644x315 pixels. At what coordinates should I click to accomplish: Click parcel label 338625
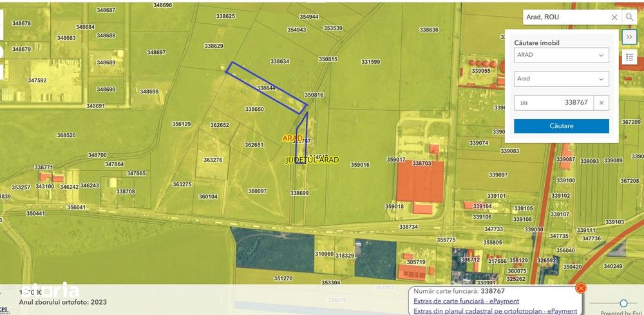(x=225, y=16)
